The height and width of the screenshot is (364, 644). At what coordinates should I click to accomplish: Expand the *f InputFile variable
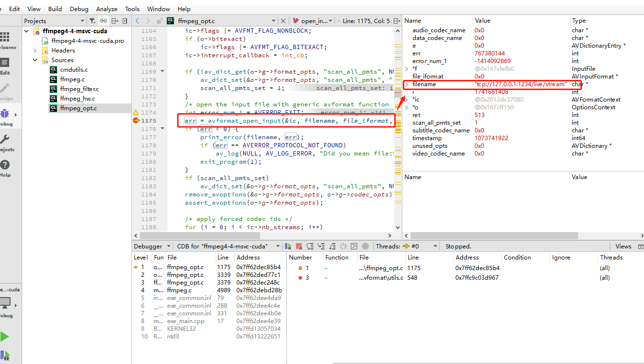click(407, 69)
